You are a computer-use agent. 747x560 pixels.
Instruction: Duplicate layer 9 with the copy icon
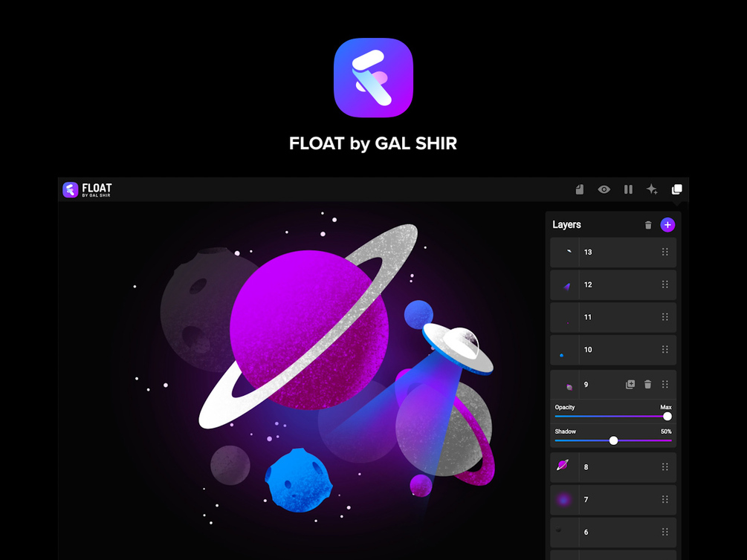pos(630,384)
